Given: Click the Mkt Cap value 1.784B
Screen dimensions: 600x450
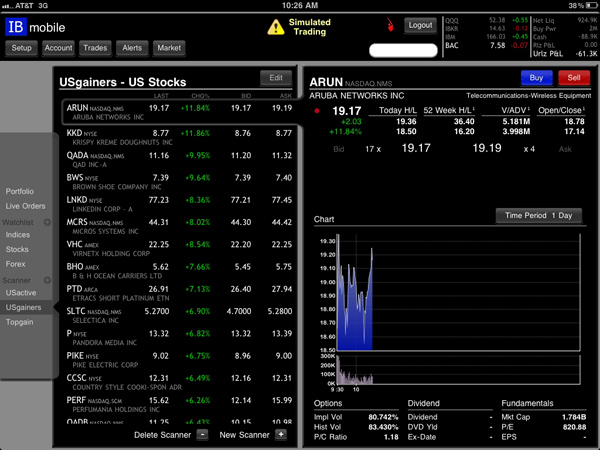Looking at the screenshot, I should coord(574,417).
